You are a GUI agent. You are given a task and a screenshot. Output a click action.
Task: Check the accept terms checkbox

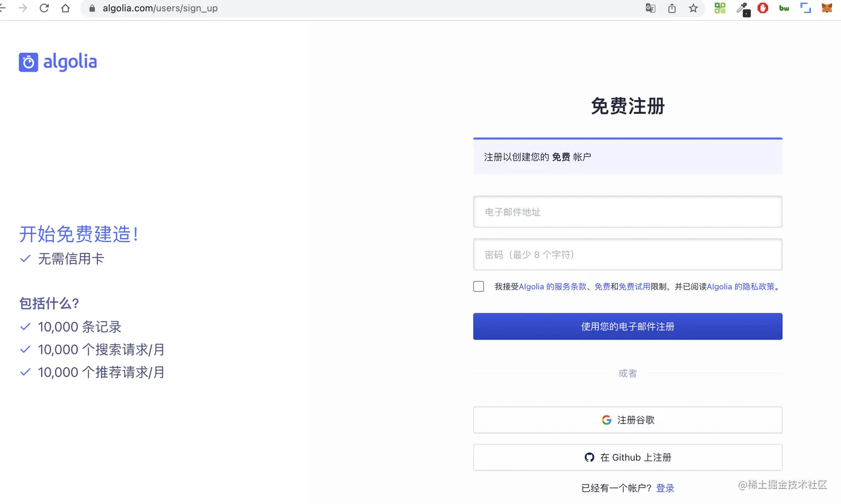(x=479, y=287)
